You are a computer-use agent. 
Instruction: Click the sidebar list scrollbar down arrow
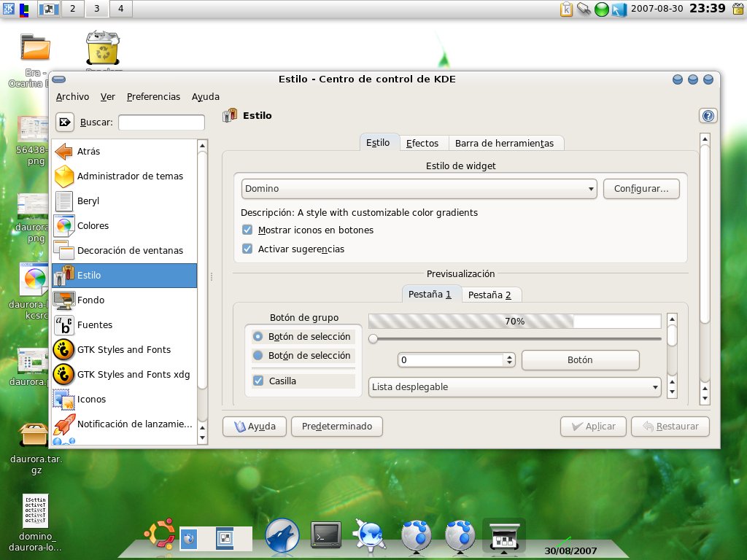coord(203,437)
